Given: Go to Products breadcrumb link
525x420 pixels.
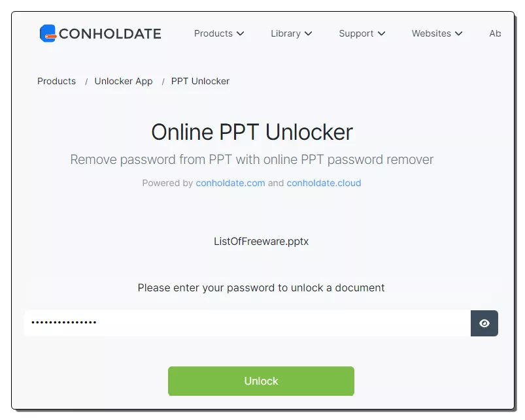Looking at the screenshot, I should coord(57,81).
